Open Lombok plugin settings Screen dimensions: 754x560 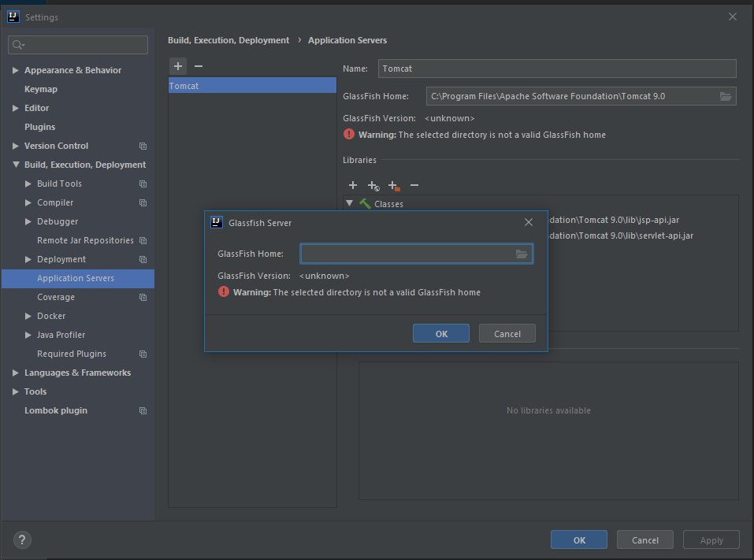(56, 410)
